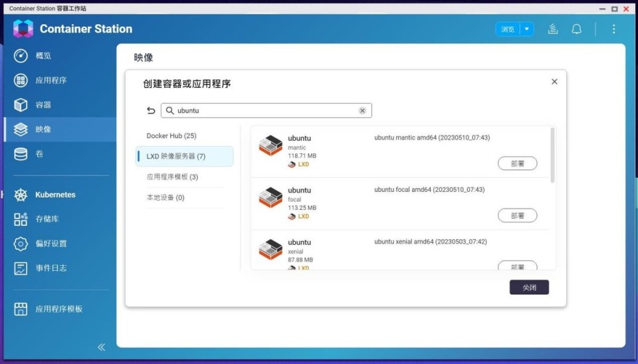Select the 本地设备 (0) tab
The image size is (638, 364).
pos(165,198)
